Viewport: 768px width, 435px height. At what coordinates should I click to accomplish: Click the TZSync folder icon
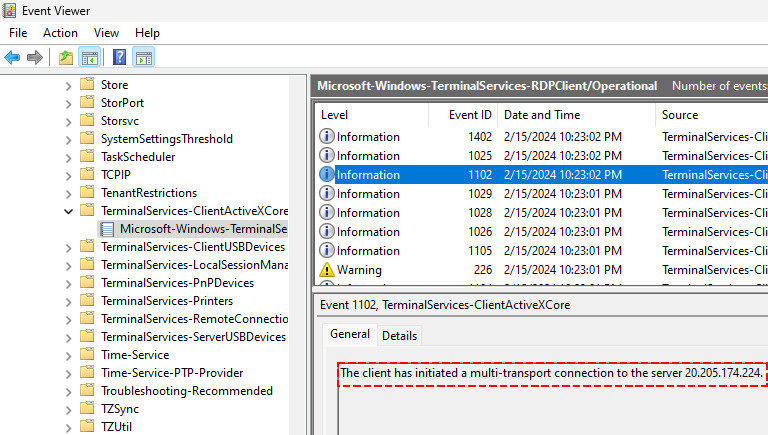(87, 409)
